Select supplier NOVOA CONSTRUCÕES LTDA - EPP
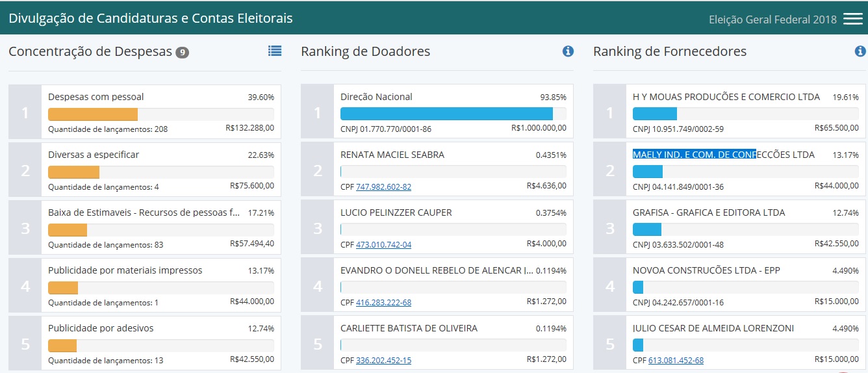This screenshot has width=868, height=373. point(706,270)
